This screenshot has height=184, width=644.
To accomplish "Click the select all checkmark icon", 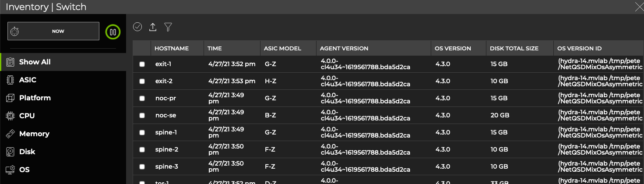I will (x=137, y=27).
